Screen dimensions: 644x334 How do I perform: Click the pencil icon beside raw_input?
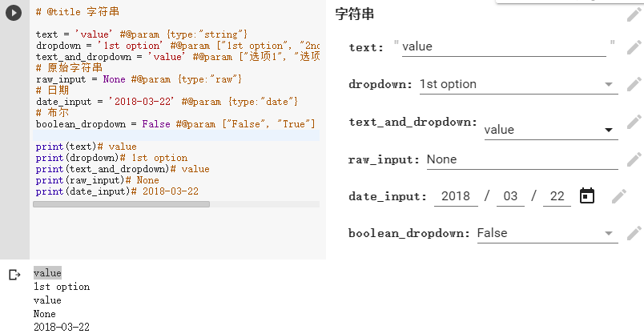coord(634,159)
